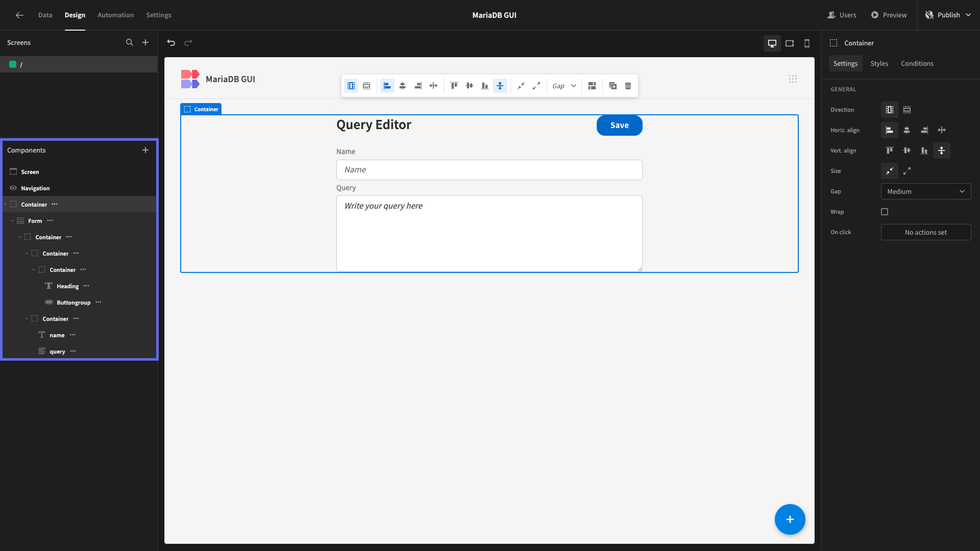The width and height of the screenshot is (980, 551).
Task: Open the Gap Medium dropdown
Action: 926,191
